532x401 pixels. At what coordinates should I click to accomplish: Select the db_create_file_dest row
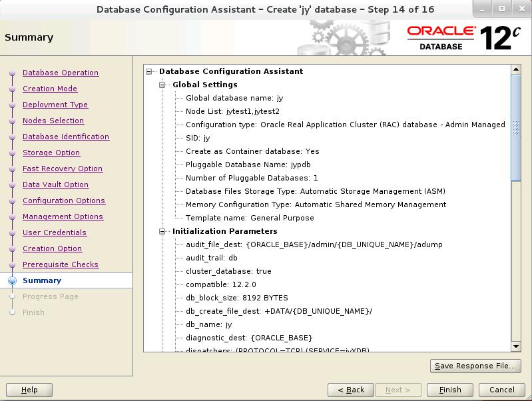click(279, 311)
